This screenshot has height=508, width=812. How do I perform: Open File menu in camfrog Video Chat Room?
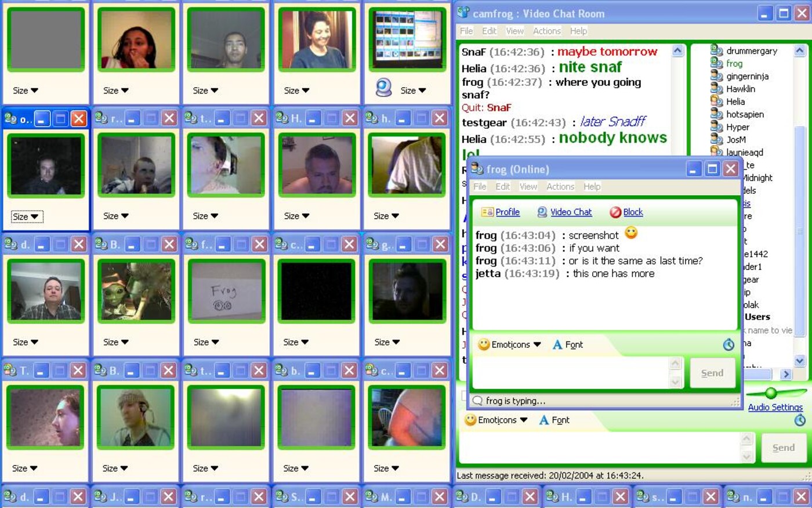tap(466, 31)
